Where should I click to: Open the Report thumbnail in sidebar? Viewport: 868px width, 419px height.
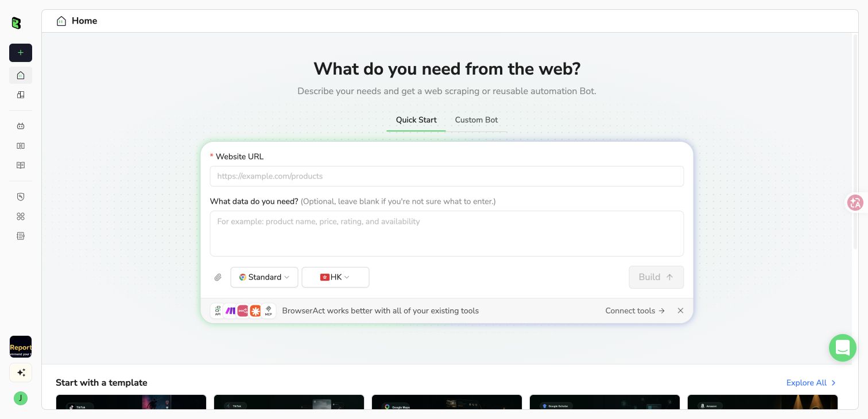pos(21,347)
